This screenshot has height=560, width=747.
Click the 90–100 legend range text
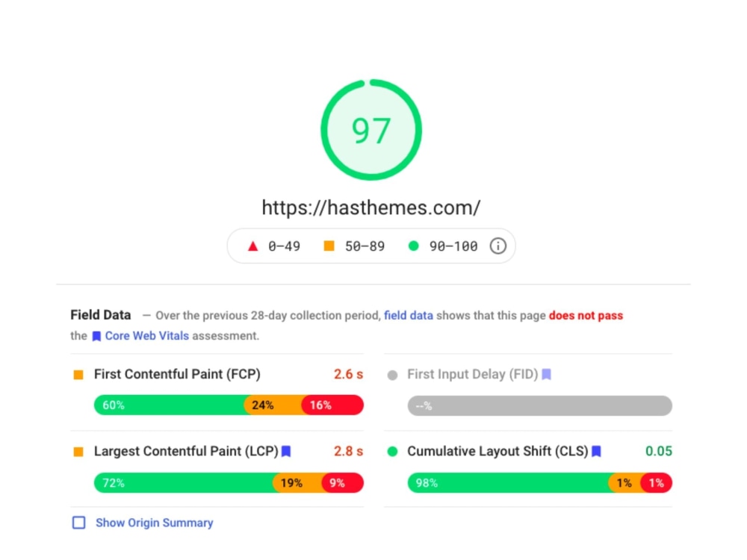click(453, 246)
